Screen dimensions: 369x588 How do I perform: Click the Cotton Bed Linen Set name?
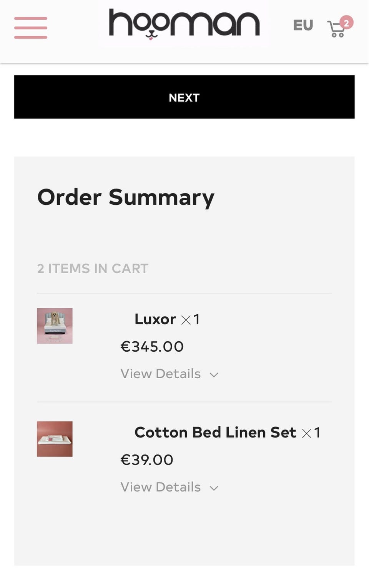pos(215,432)
